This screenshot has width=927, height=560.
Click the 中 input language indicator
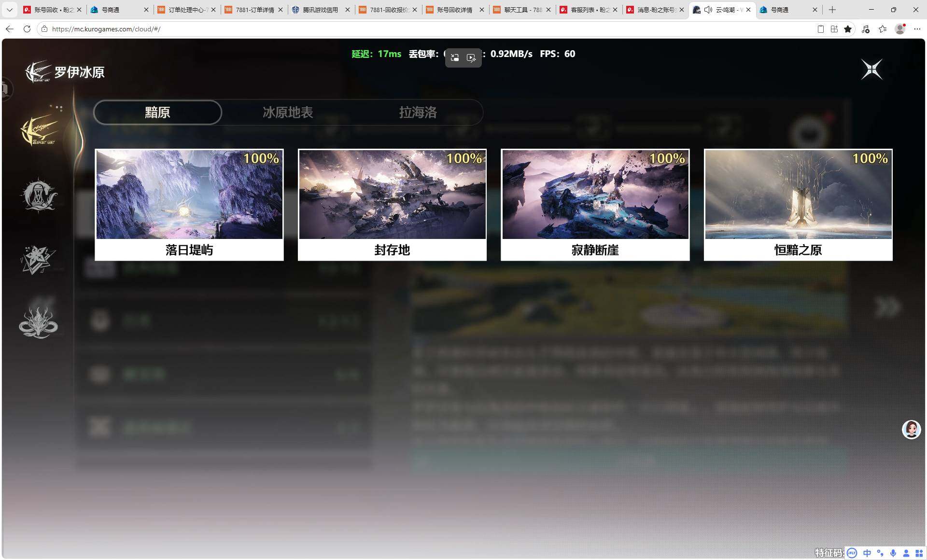pyautogui.click(x=867, y=553)
